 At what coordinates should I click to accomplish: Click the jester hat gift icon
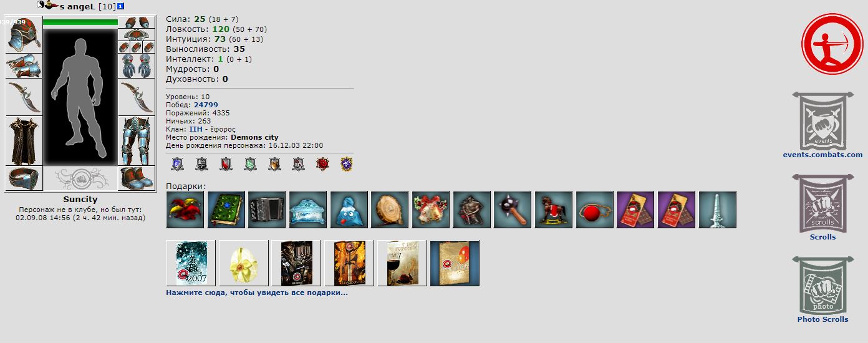pyautogui.click(x=185, y=210)
